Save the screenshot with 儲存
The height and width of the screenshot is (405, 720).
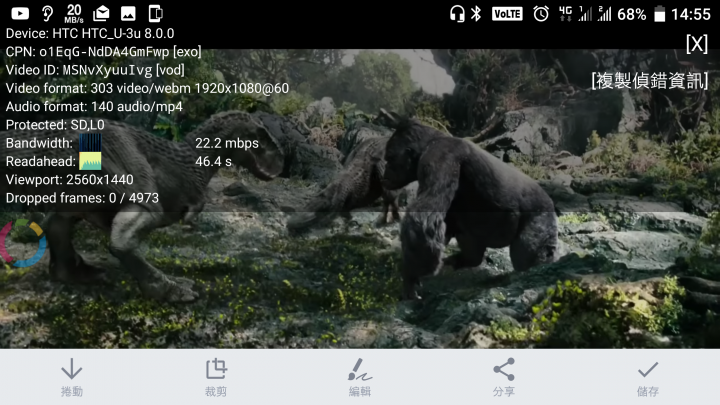[648, 377]
